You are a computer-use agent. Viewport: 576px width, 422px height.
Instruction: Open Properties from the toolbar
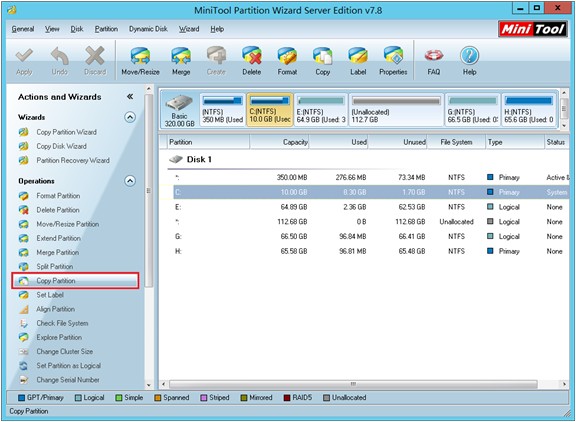point(393,61)
